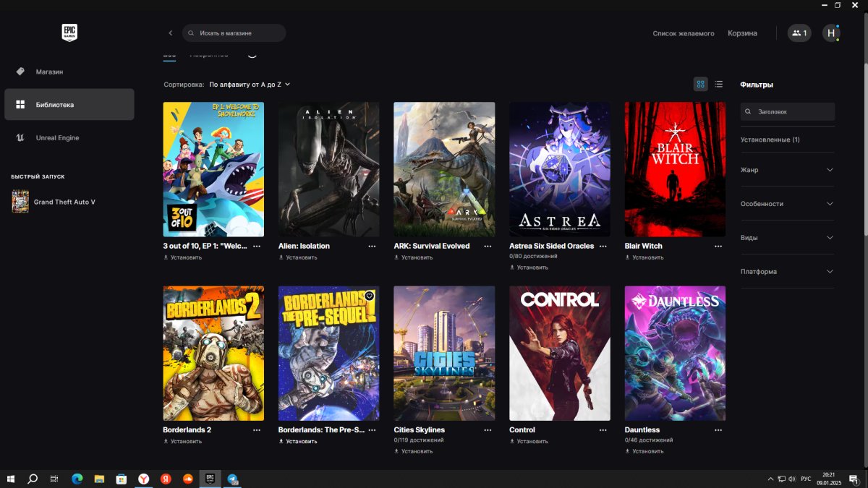
Task: Switch to the Все library tab
Action: (x=169, y=54)
